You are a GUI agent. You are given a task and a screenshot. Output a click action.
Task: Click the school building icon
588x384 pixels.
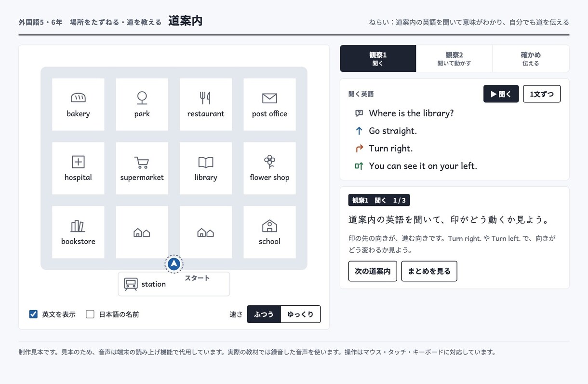coord(269,226)
